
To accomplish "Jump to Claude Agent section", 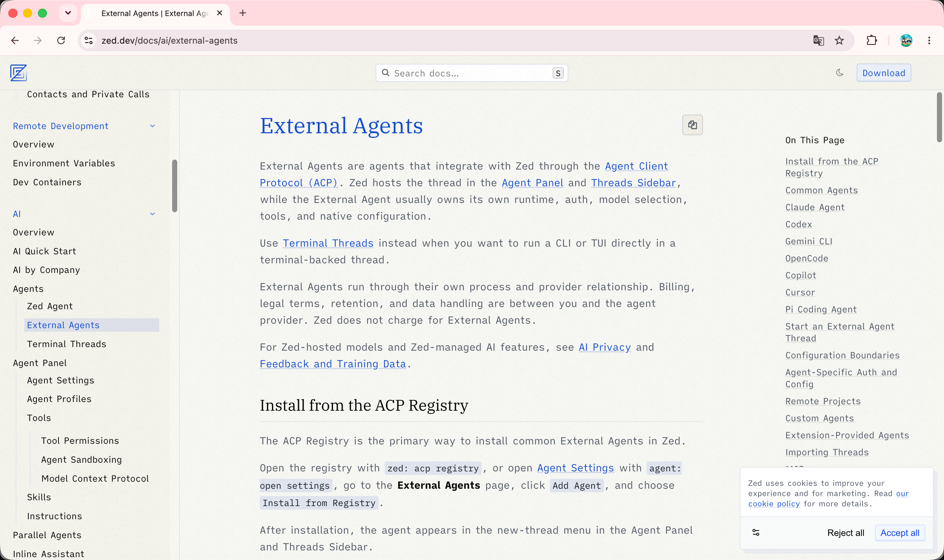I will pyautogui.click(x=815, y=207).
